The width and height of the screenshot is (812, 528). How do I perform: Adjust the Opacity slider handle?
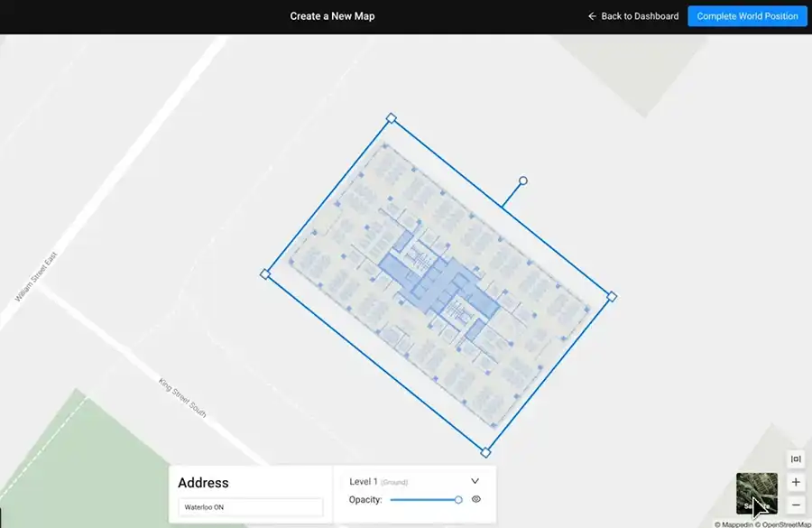[457, 498]
